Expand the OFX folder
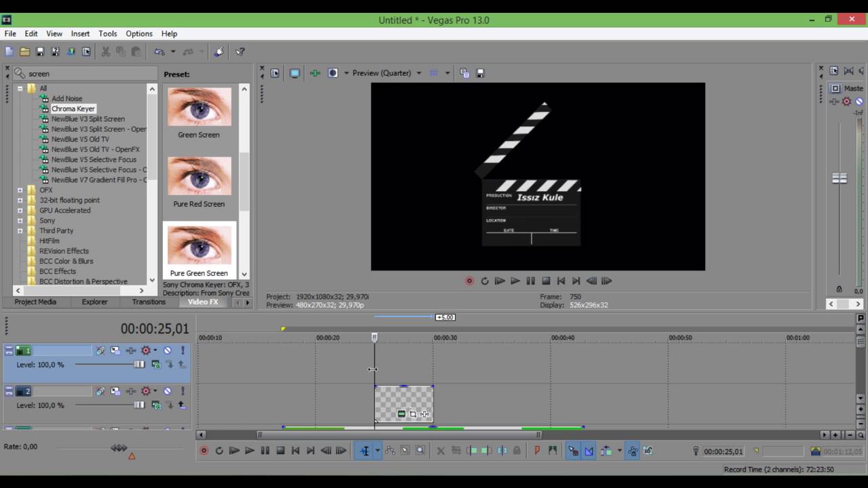 click(x=20, y=190)
